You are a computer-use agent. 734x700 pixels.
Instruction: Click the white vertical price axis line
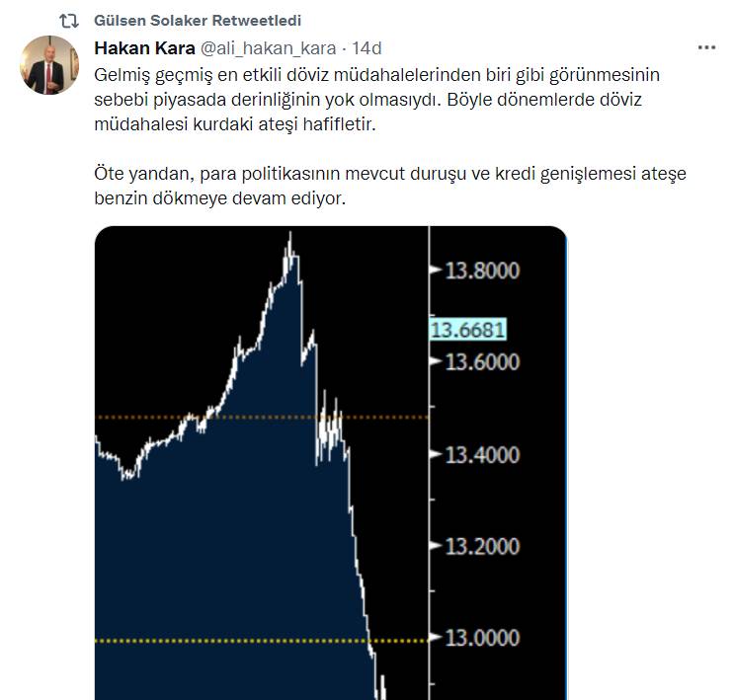click(429, 494)
